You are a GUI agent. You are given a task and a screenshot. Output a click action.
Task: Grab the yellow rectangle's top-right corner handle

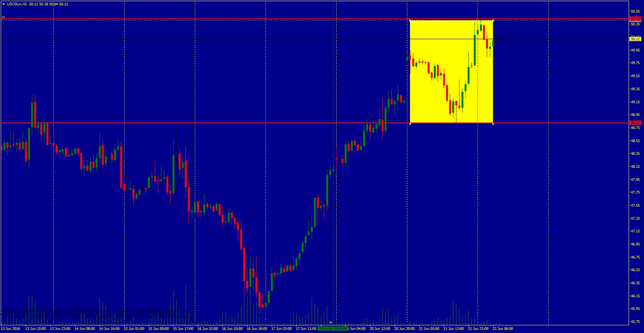[x=493, y=20]
